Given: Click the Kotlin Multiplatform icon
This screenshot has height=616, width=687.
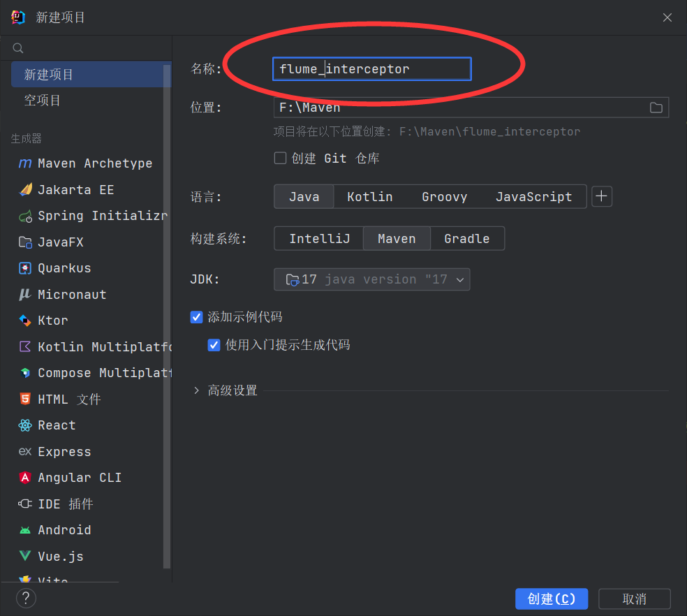Looking at the screenshot, I should click(25, 347).
